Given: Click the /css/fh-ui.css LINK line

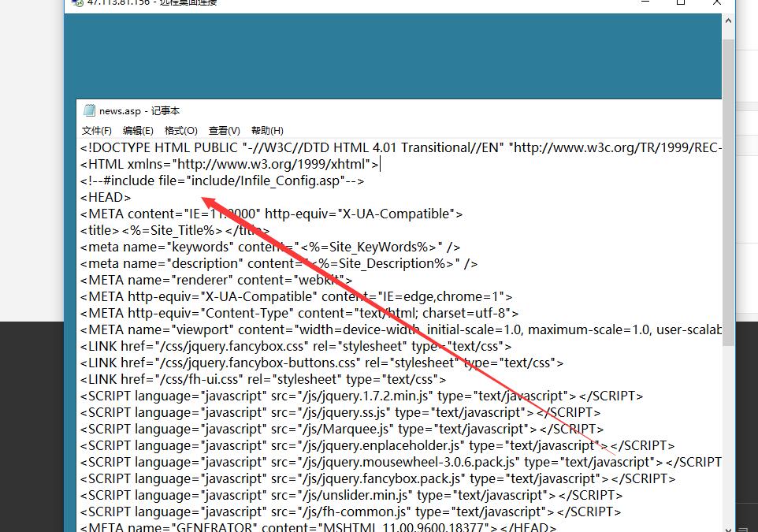Looking at the screenshot, I should [263, 379].
